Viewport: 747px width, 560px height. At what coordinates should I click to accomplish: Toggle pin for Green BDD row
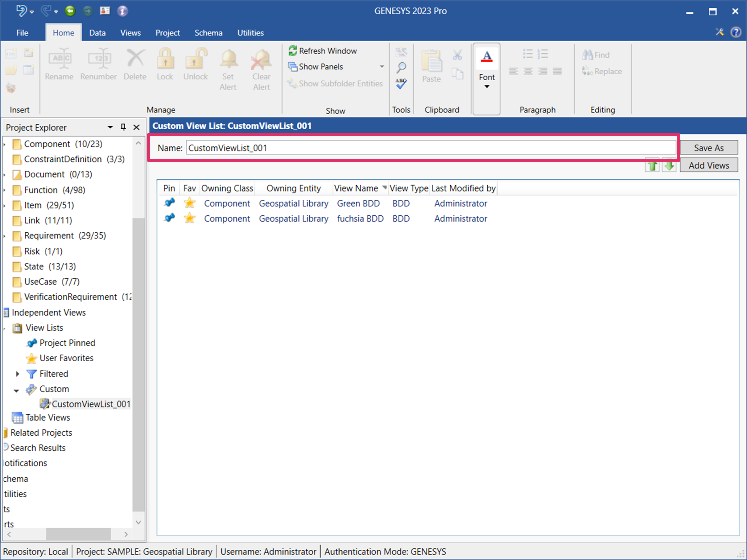(x=169, y=203)
